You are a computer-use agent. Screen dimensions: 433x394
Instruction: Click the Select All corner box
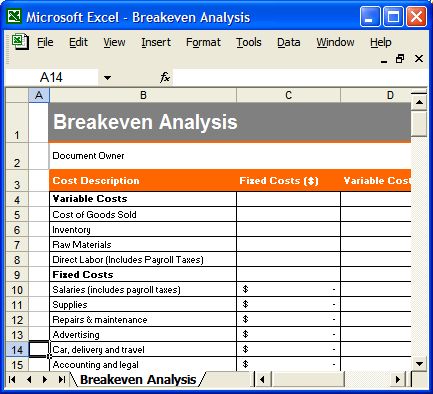coord(17,95)
